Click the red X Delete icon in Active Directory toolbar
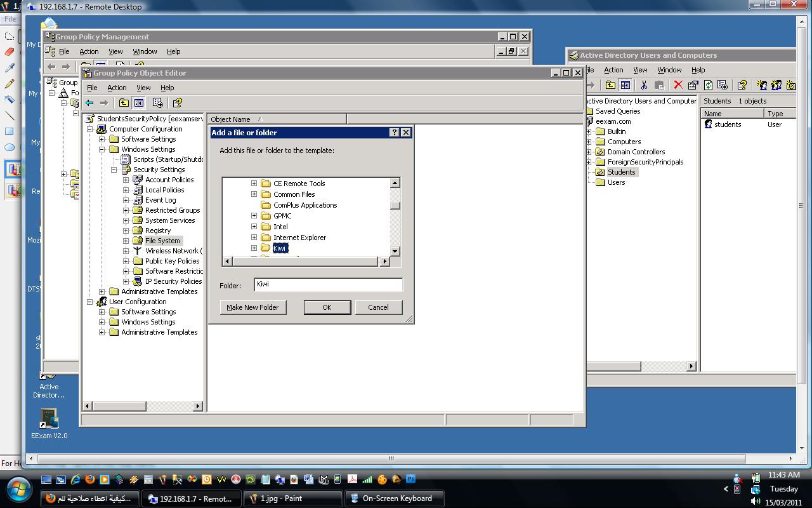Viewport: 812px width, 508px height. (x=678, y=85)
